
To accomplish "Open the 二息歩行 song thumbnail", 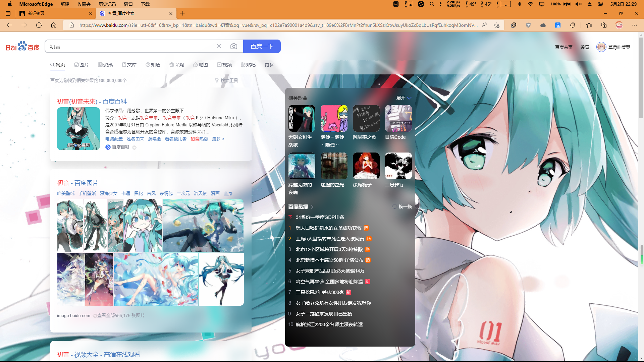I will coord(398,166).
